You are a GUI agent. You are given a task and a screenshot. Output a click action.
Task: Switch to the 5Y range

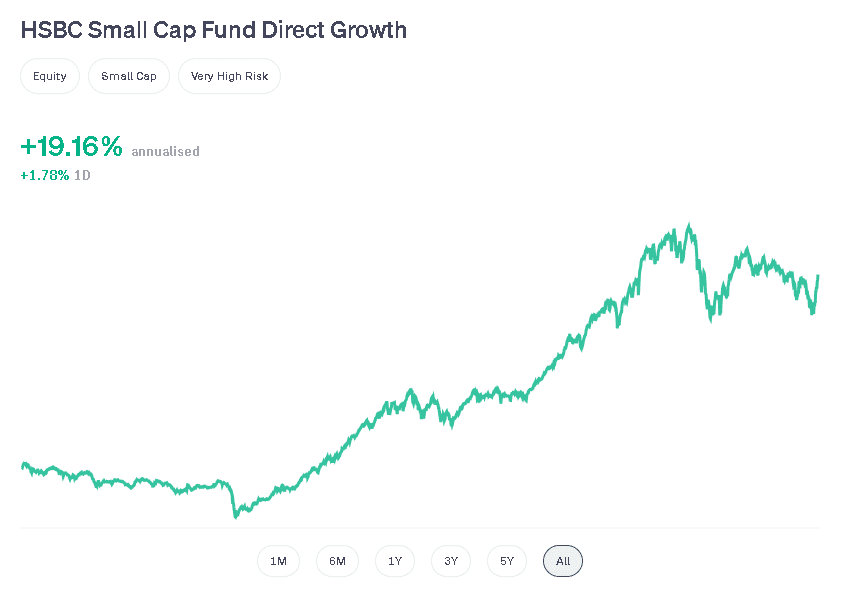coord(507,561)
